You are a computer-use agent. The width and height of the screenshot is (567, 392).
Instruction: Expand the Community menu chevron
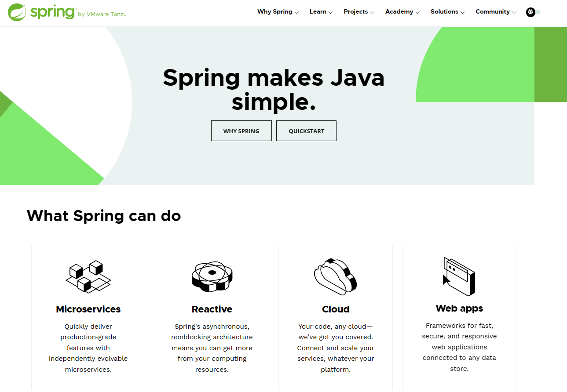[514, 12]
